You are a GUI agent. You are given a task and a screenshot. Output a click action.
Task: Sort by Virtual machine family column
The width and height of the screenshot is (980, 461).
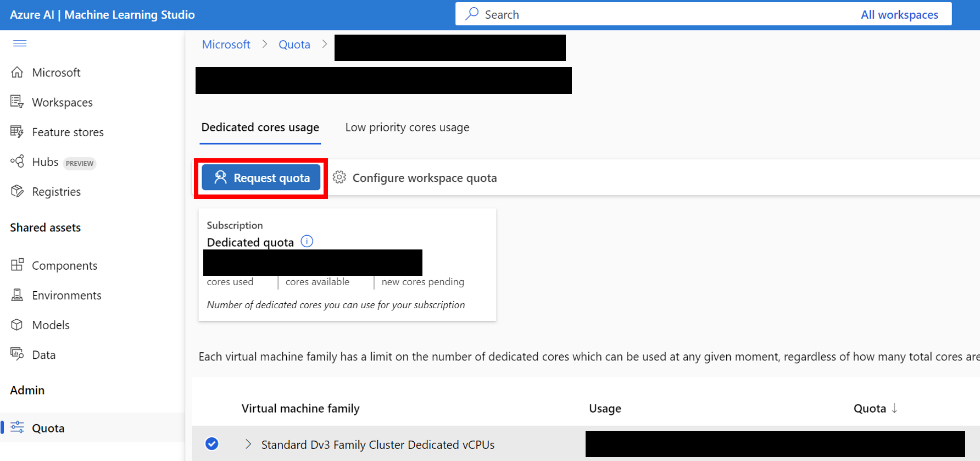300,408
